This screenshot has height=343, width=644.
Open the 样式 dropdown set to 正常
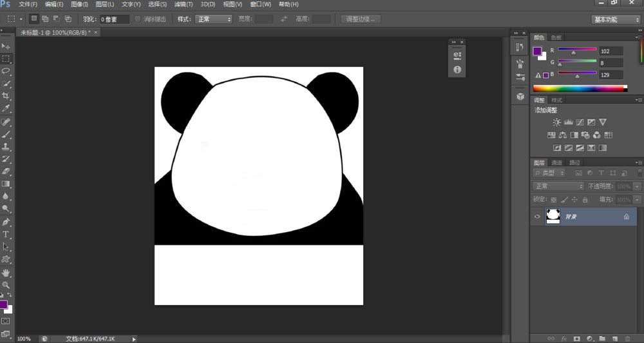click(213, 19)
